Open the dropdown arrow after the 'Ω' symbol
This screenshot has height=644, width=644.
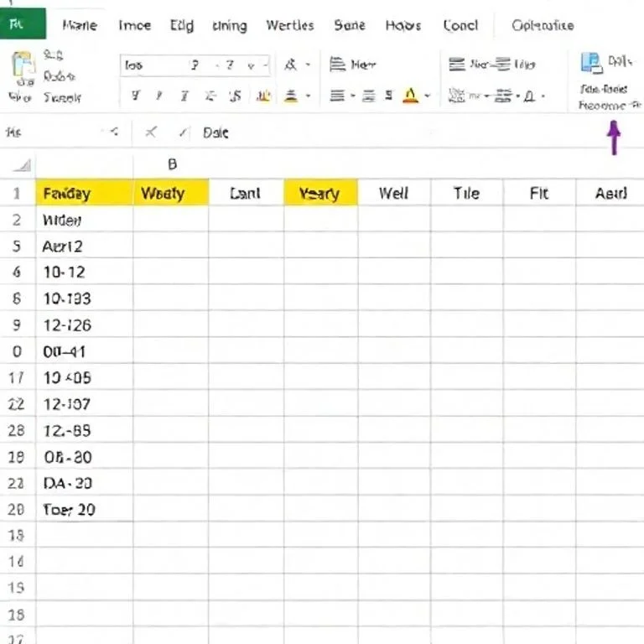(x=543, y=96)
